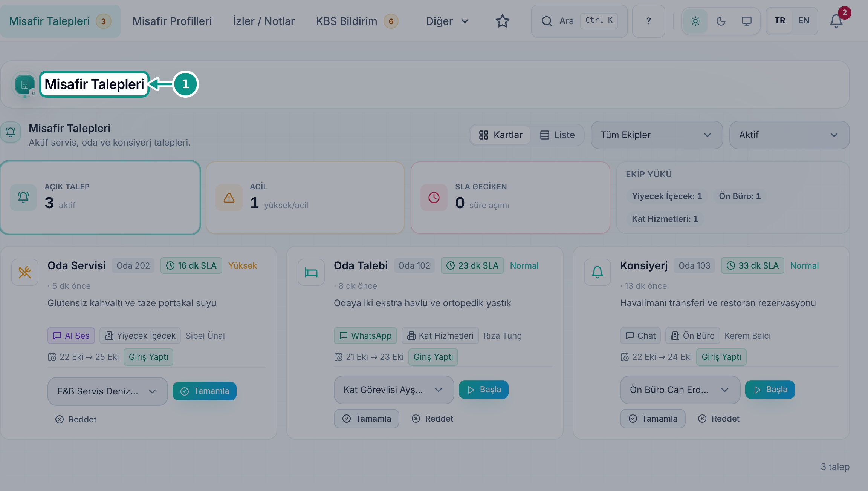Open the help question mark button
Screen dimensions: 868x491
[648, 21]
